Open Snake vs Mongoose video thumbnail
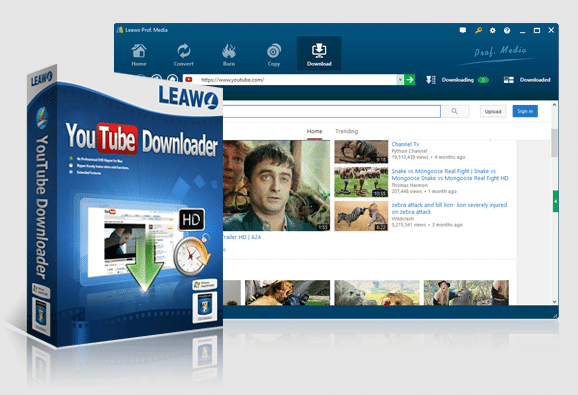 (361, 182)
